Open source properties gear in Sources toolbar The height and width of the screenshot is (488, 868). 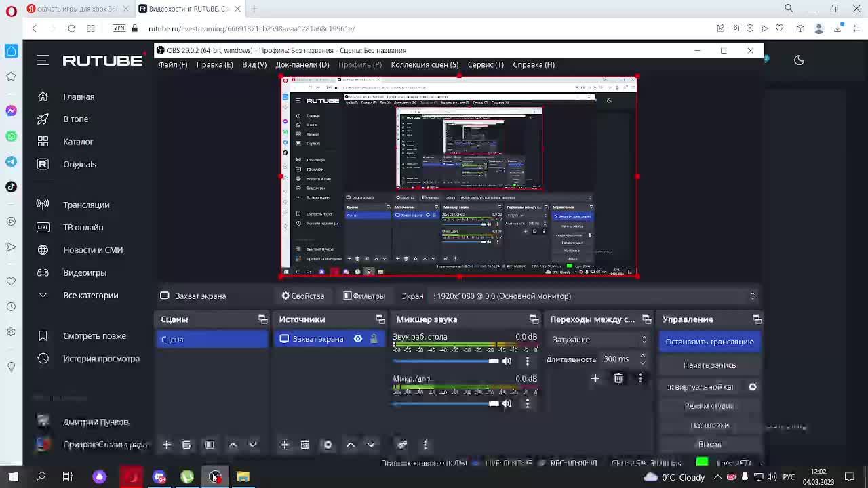click(328, 445)
